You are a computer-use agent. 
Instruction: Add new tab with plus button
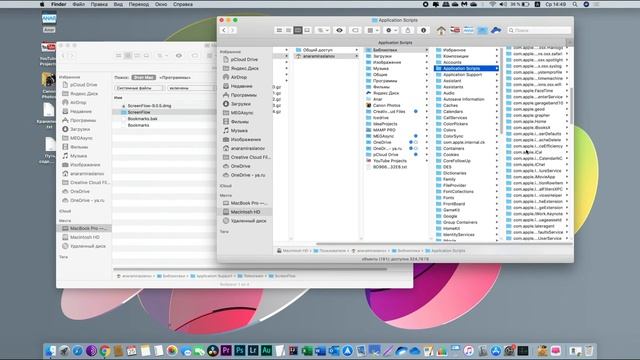570,42
